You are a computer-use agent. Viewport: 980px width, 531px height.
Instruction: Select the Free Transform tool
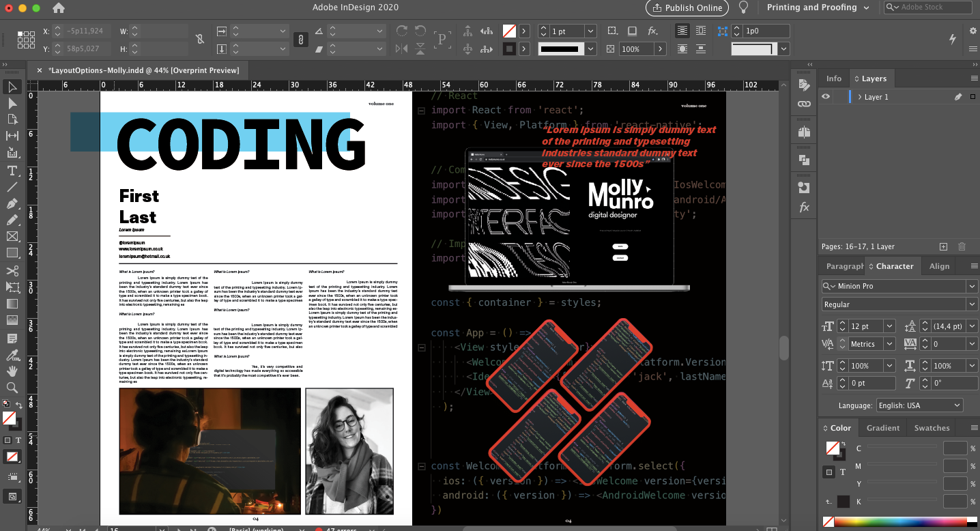12,287
